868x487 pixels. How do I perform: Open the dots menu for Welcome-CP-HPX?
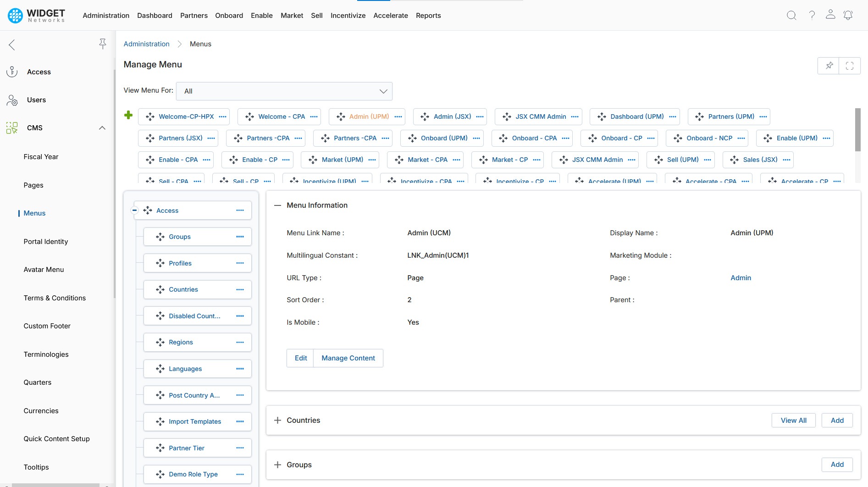(223, 116)
